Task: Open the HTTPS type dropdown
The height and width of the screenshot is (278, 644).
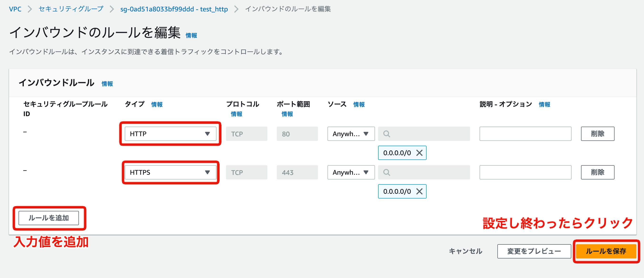Action: 170,172
